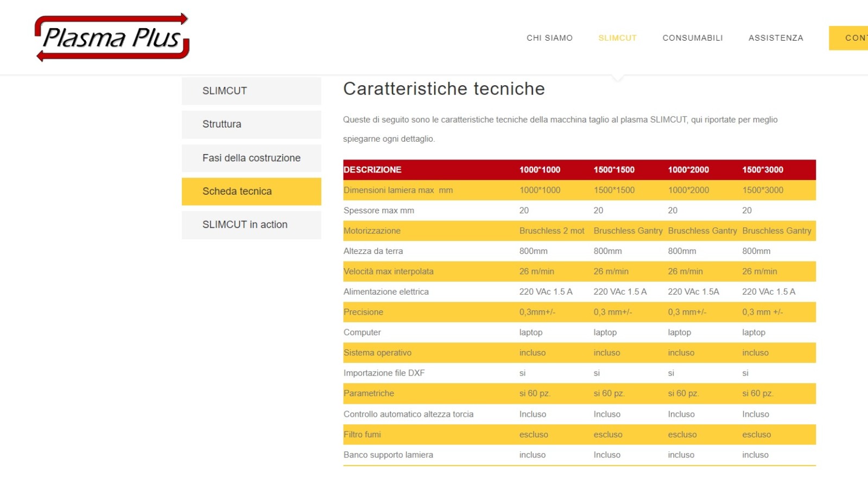
Task: Click the '0,3 mm +/-' cell under 1500*3000
Action: (x=763, y=313)
